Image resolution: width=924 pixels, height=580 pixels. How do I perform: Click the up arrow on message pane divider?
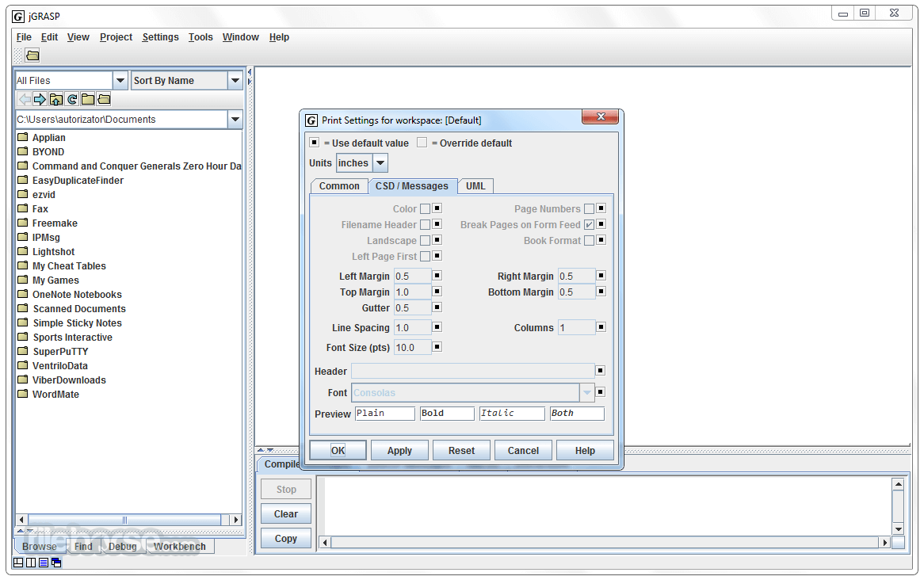(x=261, y=450)
